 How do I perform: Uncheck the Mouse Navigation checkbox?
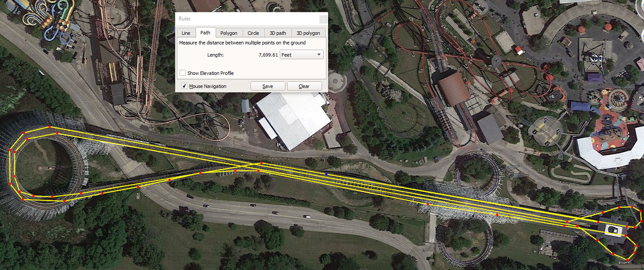click(184, 86)
